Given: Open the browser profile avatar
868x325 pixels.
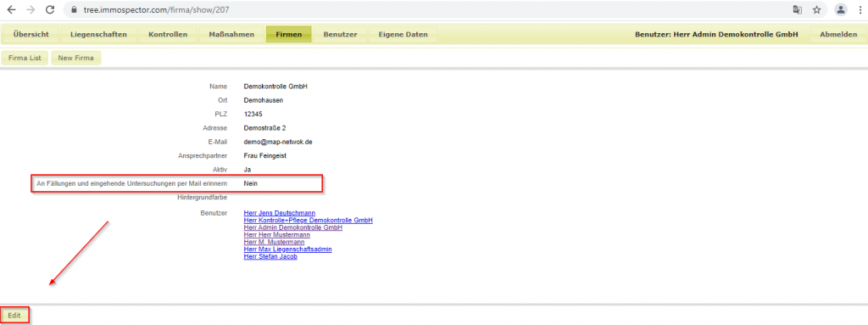Looking at the screenshot, I should coord(841,9).
